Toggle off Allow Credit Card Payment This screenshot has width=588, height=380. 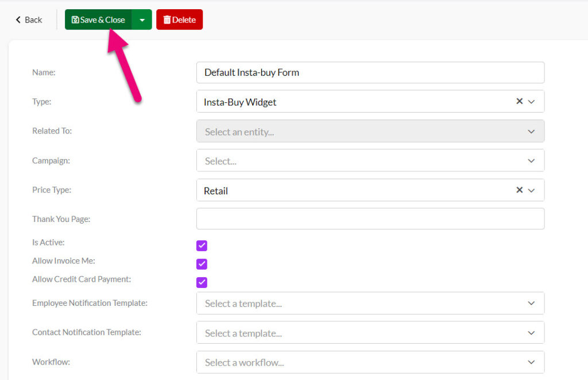click(x=202, y=282)
